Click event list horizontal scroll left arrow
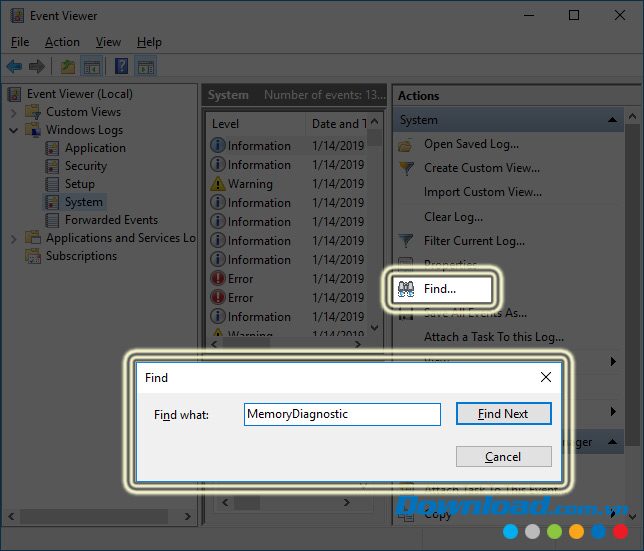 point(214,344)
